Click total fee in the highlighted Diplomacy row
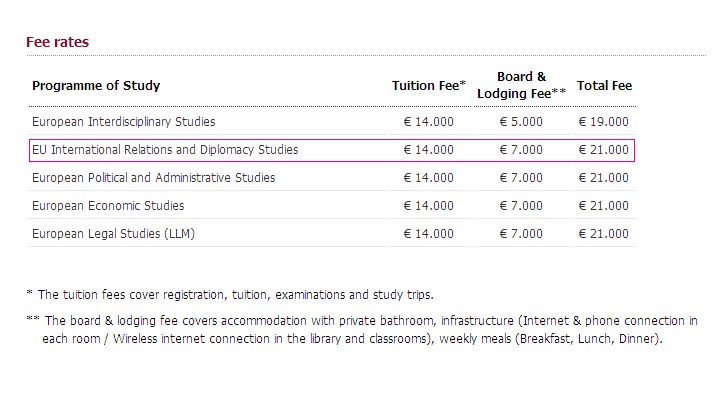 (x=604, y=150)
